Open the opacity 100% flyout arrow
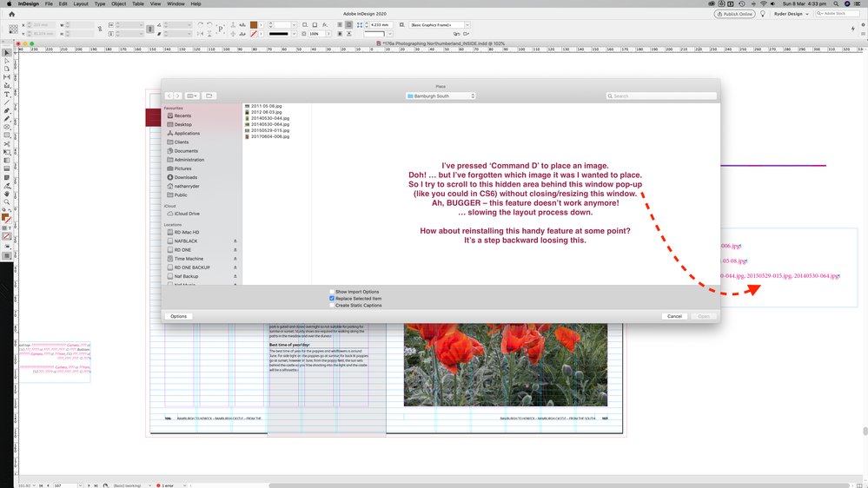Viewport: 868px width, 488px height. coord(328,34)
